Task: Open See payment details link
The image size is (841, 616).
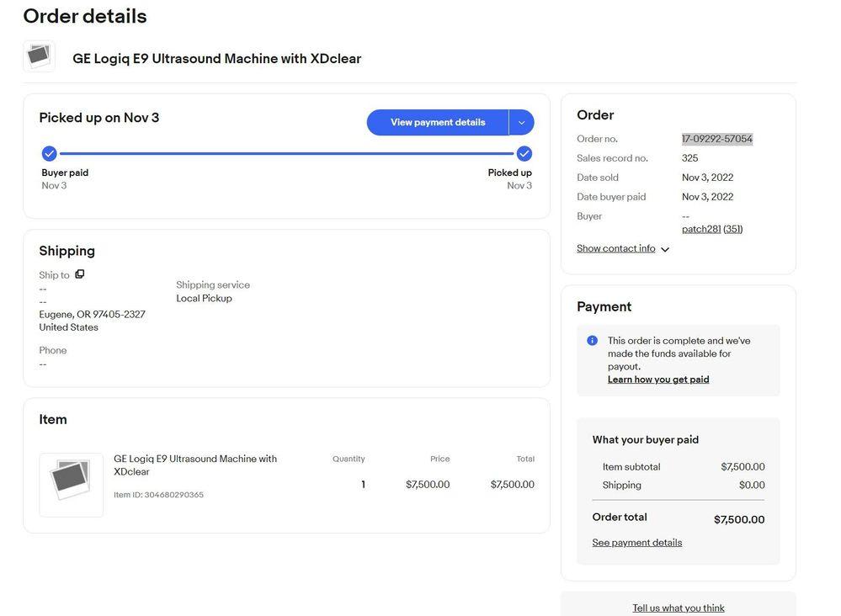Action: [636, 543]
